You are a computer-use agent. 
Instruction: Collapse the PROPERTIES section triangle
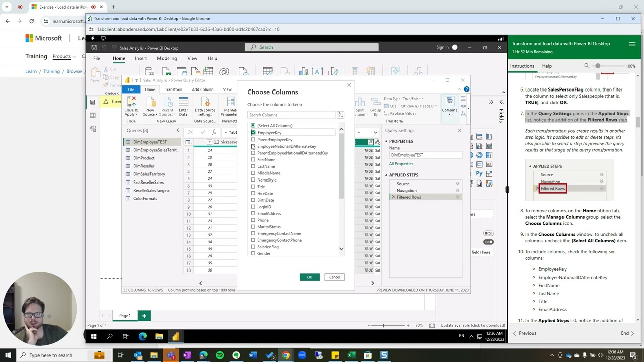(386, 141)
